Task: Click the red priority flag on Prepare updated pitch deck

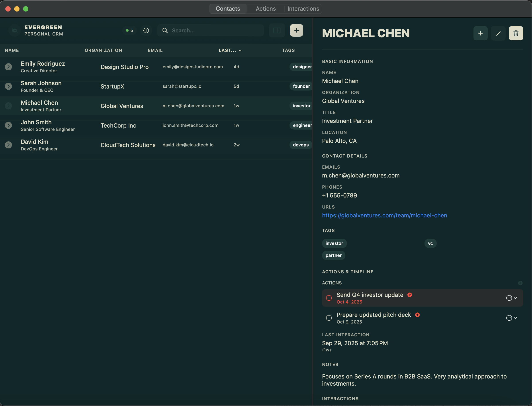Action: 418,315
